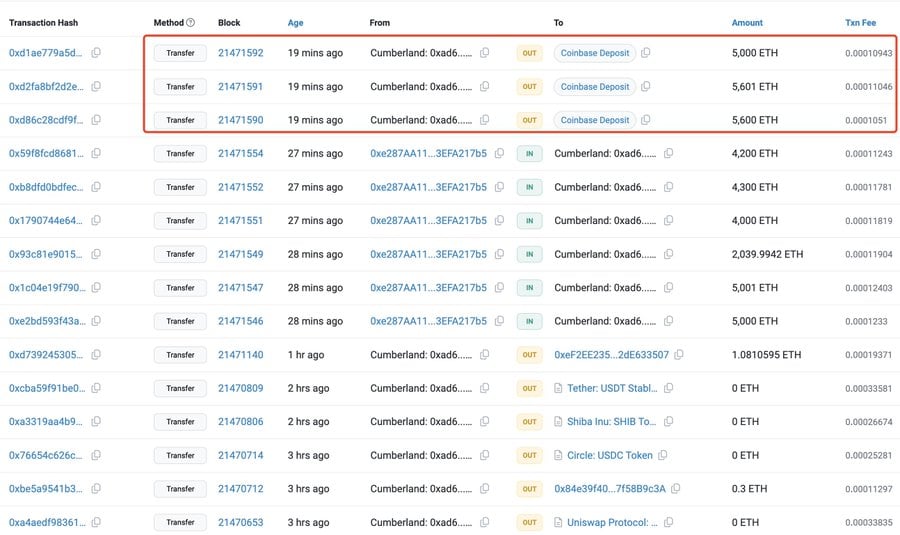Open Tether: USDT Stabl... contract link

pos(612,388)
